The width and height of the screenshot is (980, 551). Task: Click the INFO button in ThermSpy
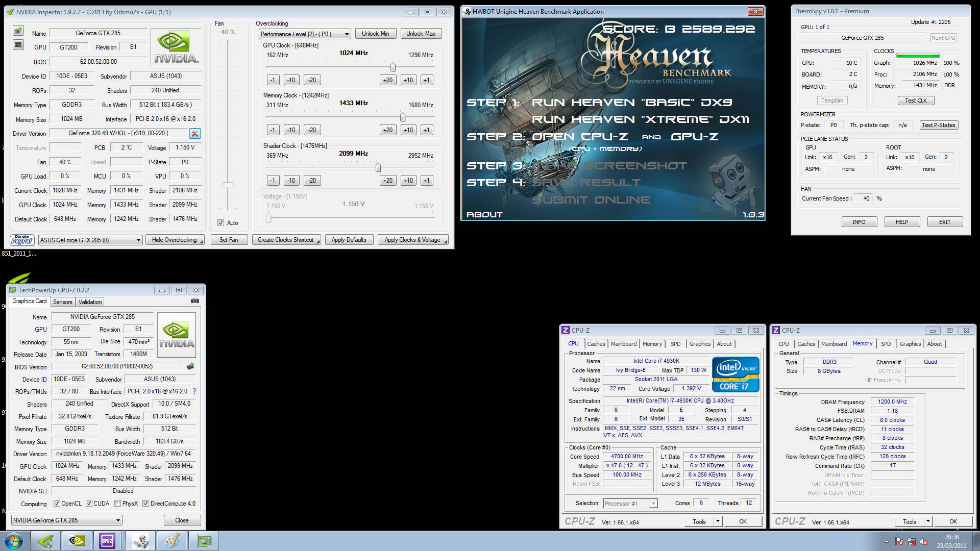pyautogui.click(x=859, y=222)
